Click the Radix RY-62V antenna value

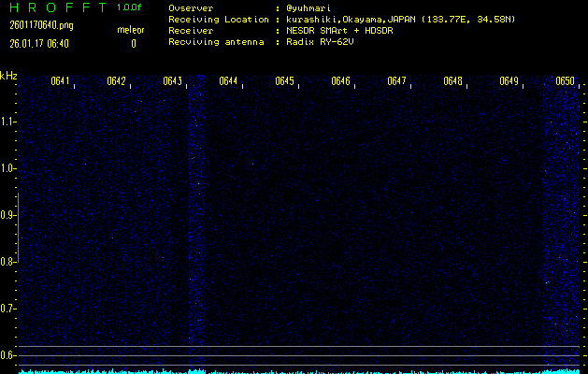(320, 42)
